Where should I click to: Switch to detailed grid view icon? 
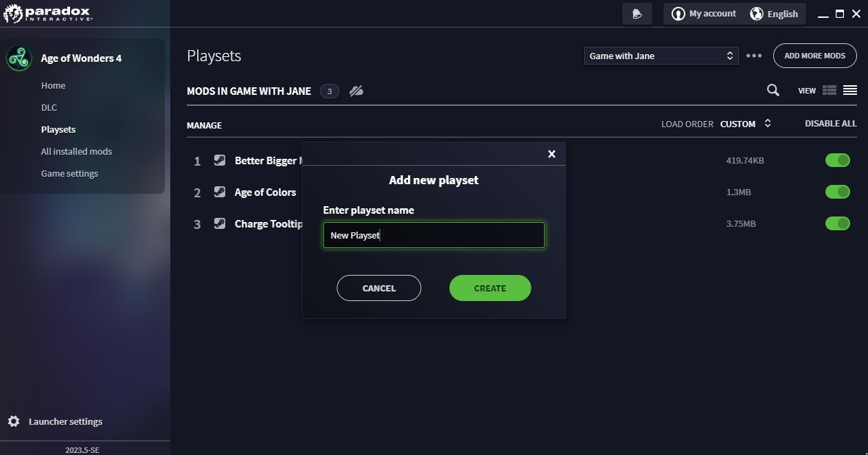830,90
